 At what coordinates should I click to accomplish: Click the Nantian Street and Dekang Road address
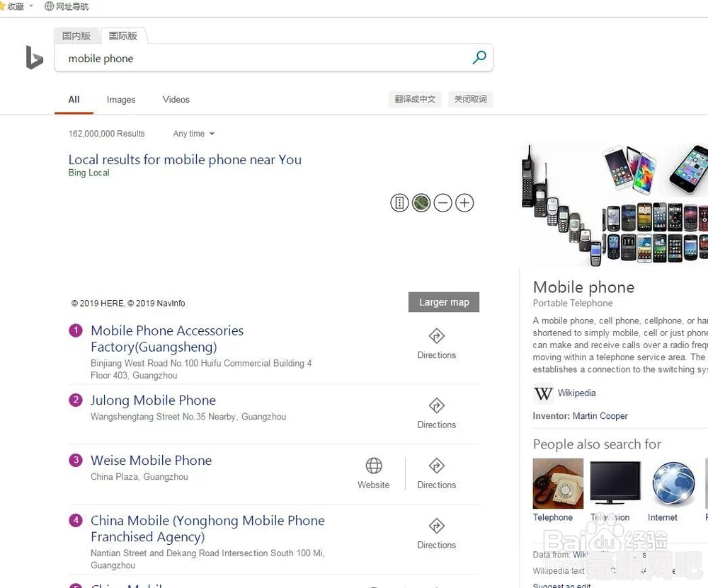207,559
